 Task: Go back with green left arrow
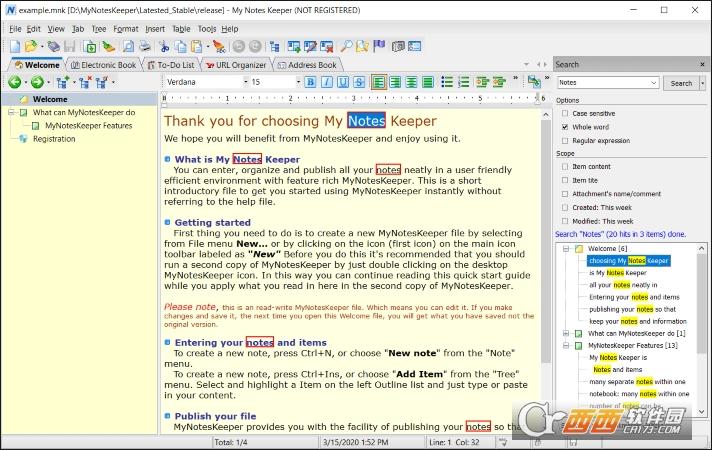15,82
